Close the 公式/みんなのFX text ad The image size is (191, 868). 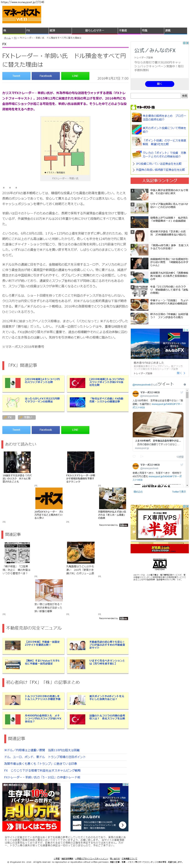click(187, 43)
